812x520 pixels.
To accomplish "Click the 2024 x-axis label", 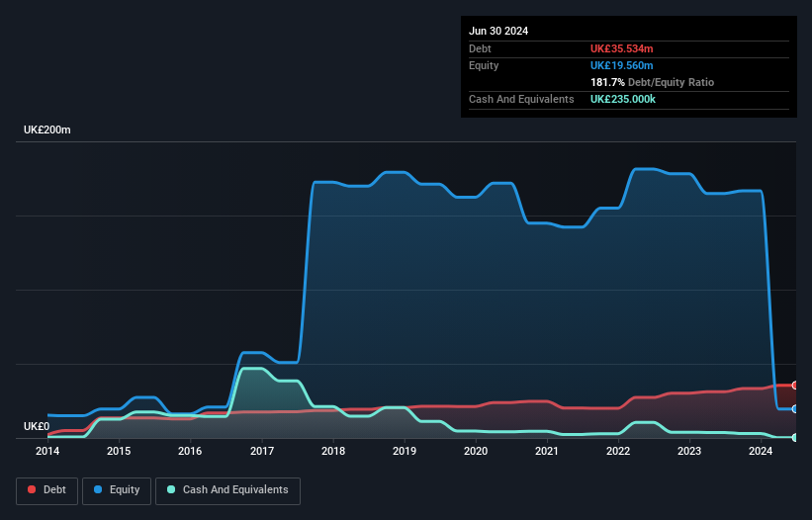I will point(761,451).
